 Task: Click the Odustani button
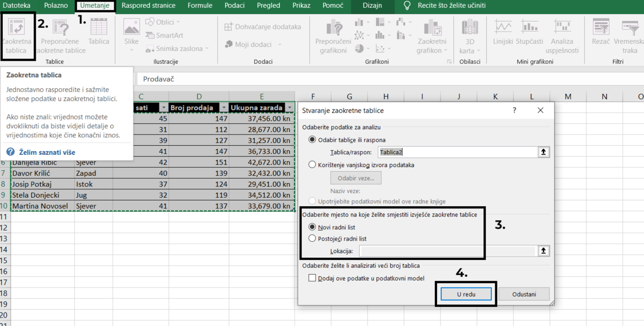[x=524, y=294]
